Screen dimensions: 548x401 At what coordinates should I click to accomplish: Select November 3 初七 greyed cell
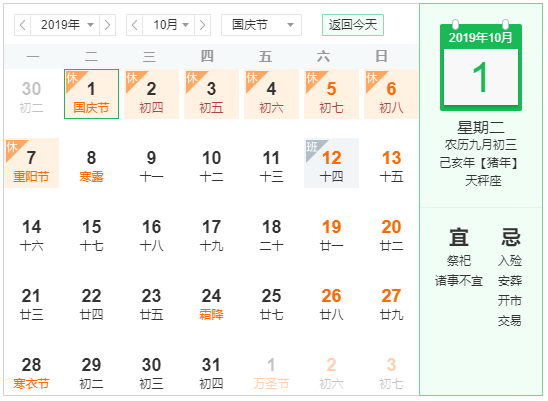coord(391,371)
